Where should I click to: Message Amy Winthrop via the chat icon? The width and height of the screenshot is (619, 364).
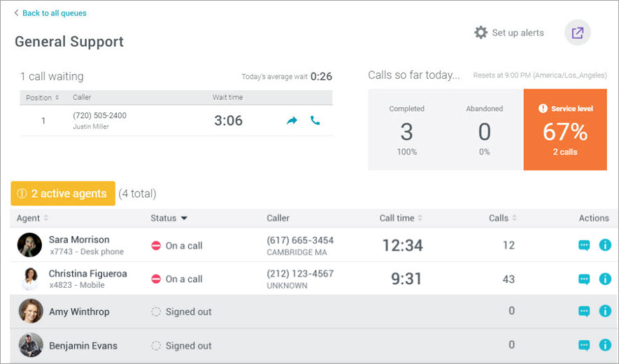[x=584, y=311]
